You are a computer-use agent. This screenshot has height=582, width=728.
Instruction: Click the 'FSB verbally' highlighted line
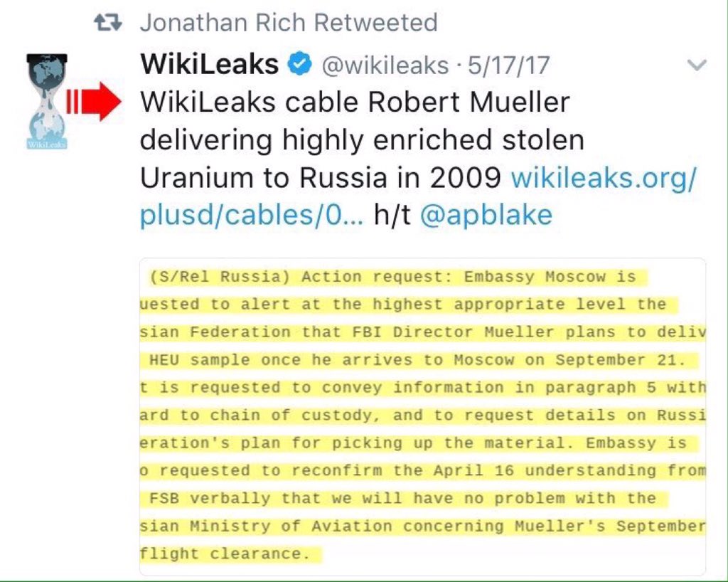coord(402,499)
